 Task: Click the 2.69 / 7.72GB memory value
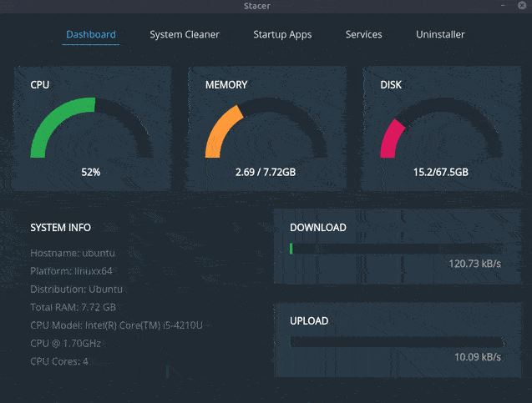tap(266, 172)
